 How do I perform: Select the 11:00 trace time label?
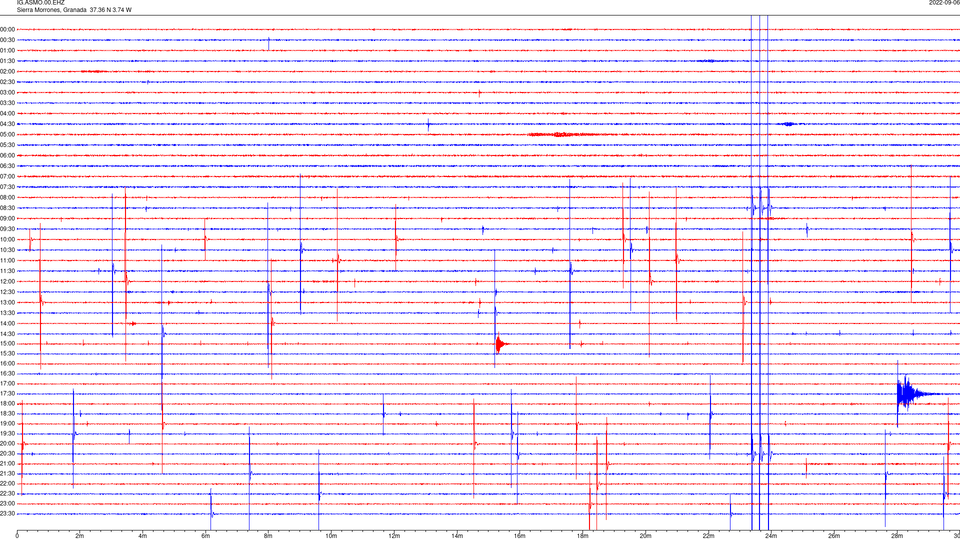pyautogui.click(x=8, y=260)
